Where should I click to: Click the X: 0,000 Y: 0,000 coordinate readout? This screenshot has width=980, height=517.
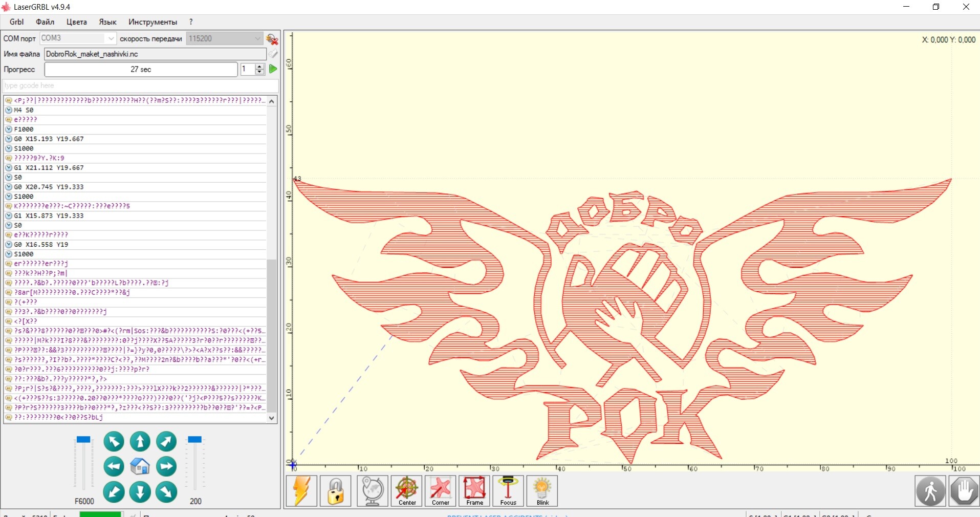(x=949, y=40)
